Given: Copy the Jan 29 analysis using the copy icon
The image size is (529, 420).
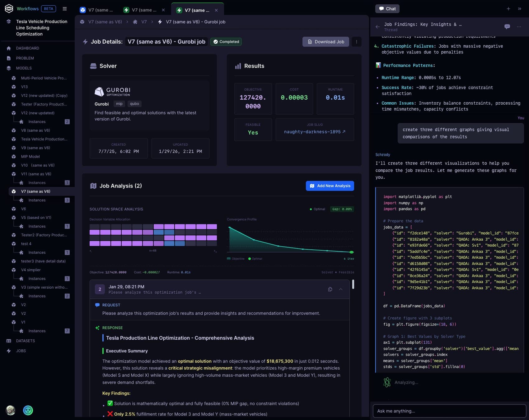Looking at the screenshot, I should coord(330,289).
